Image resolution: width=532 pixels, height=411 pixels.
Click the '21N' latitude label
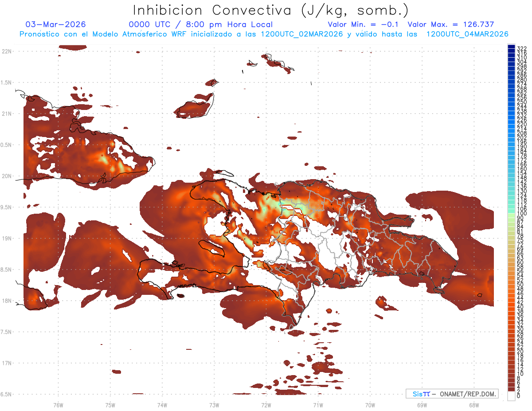click(7, 114)
